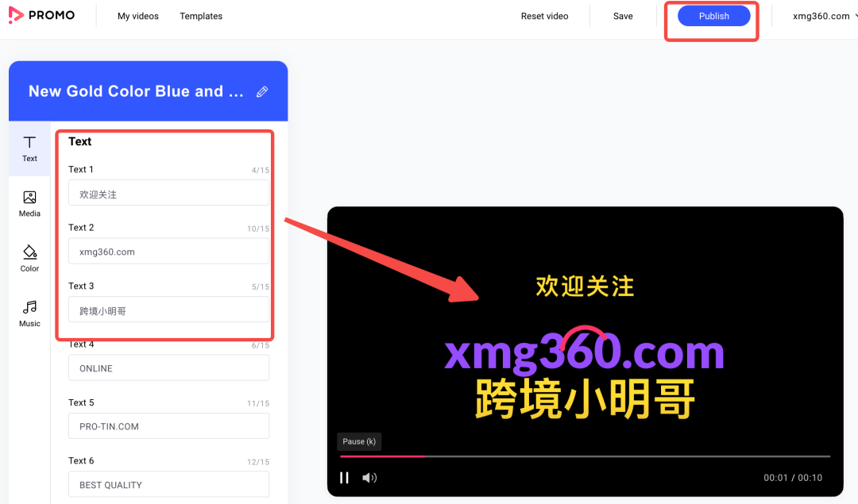
Task: Click the Text 6 field showing BEST QUALITY
Action: click(x=168, y=484)
